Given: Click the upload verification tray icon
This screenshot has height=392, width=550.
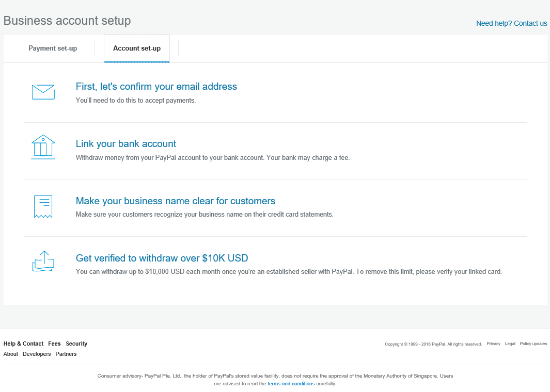Looking at the screenshot, I should pos(43,262).
